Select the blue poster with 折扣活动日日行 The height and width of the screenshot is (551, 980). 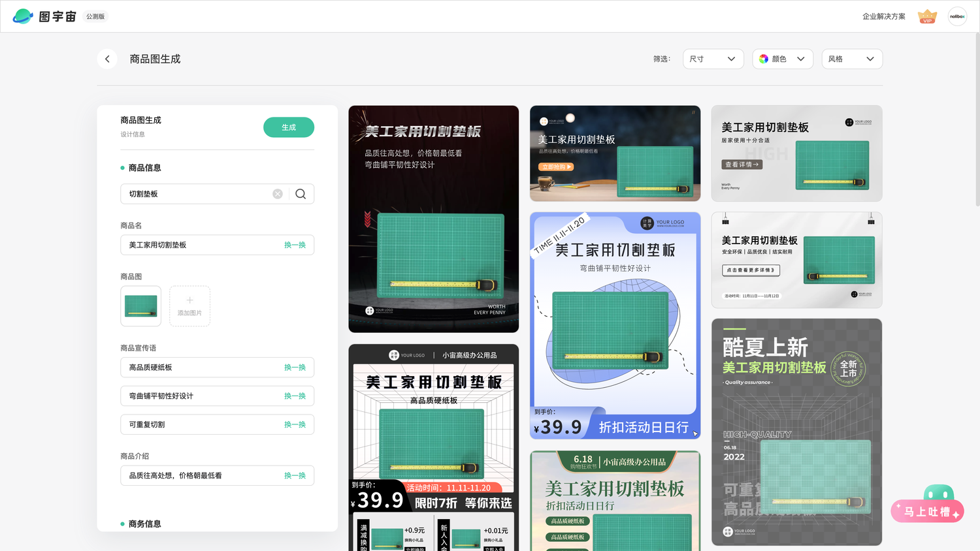[615, 326]
